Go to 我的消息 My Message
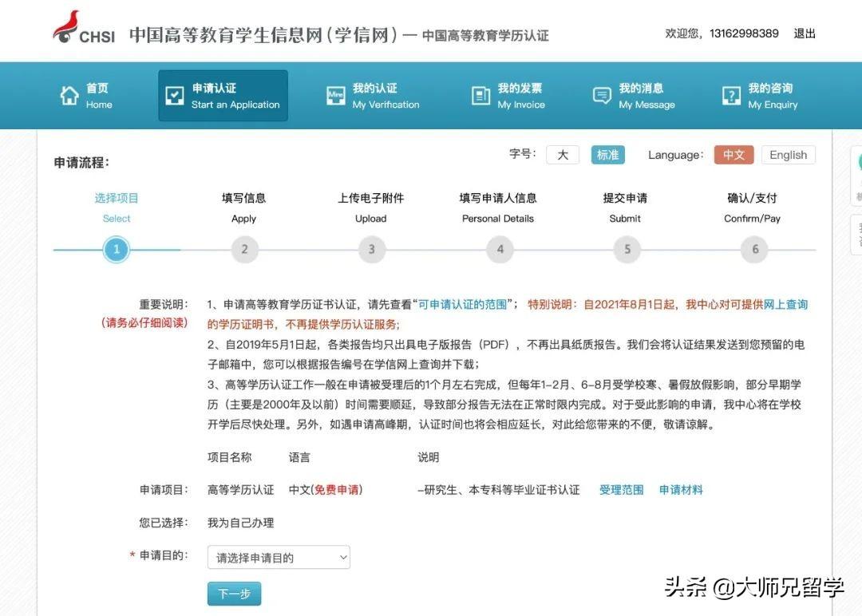The width and height of the screenshot is (862, 616). point(633,96)
